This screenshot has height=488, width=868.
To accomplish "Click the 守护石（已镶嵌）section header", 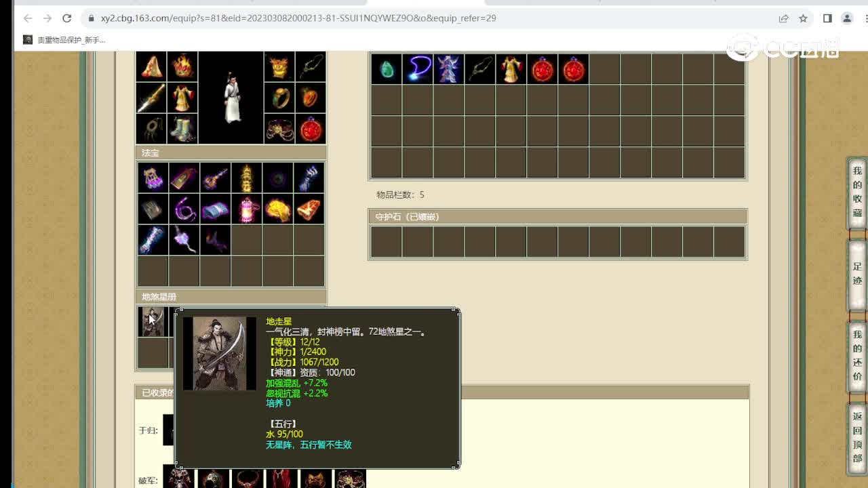I will point(557,217).
